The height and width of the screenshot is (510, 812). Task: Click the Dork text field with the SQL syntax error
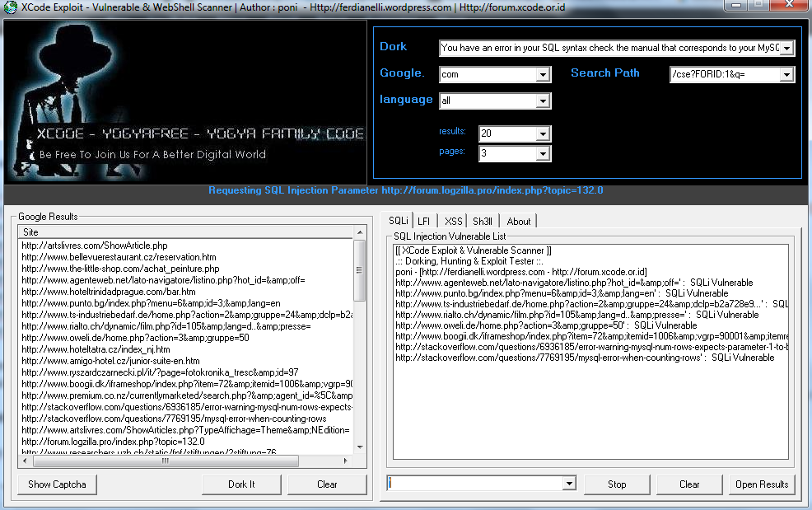click(609, 49)
